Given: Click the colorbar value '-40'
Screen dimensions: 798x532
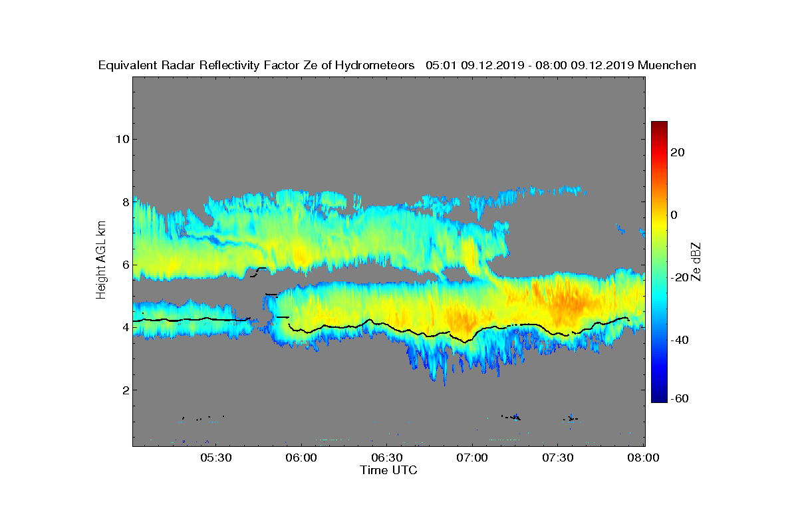Looking at the screenshot, I should pos(680,340).
